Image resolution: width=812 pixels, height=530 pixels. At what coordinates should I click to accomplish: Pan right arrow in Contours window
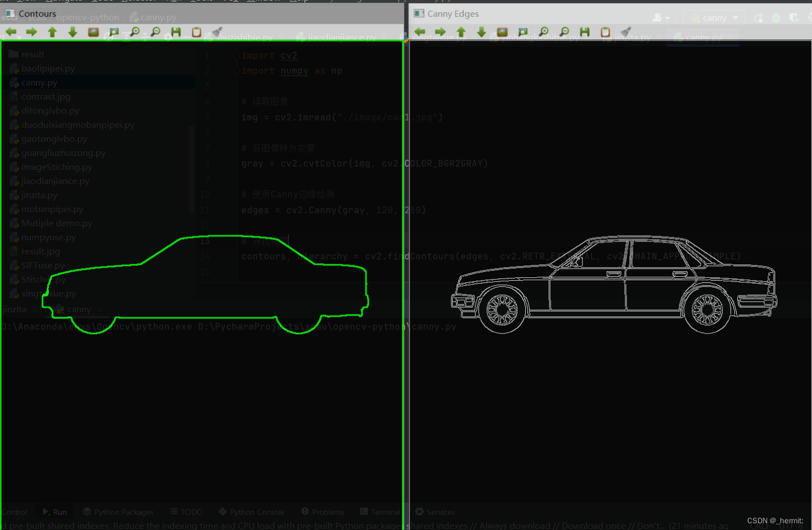[x=31, y=32]
